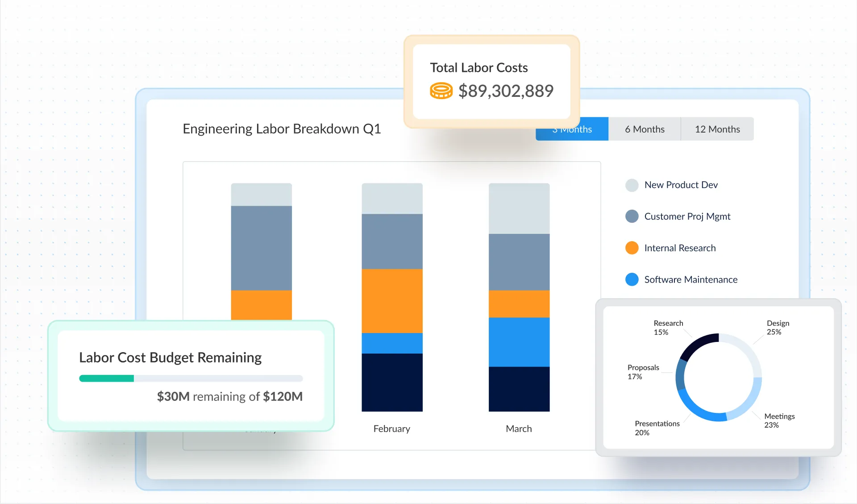
Task: Click the blue Software Maintenance legend dot
Action: tap(632, 279)
